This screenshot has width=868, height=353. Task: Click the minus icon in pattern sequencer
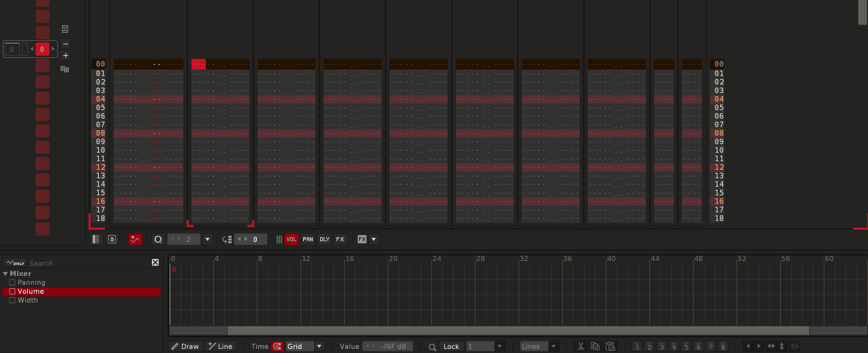click(65, 44)
